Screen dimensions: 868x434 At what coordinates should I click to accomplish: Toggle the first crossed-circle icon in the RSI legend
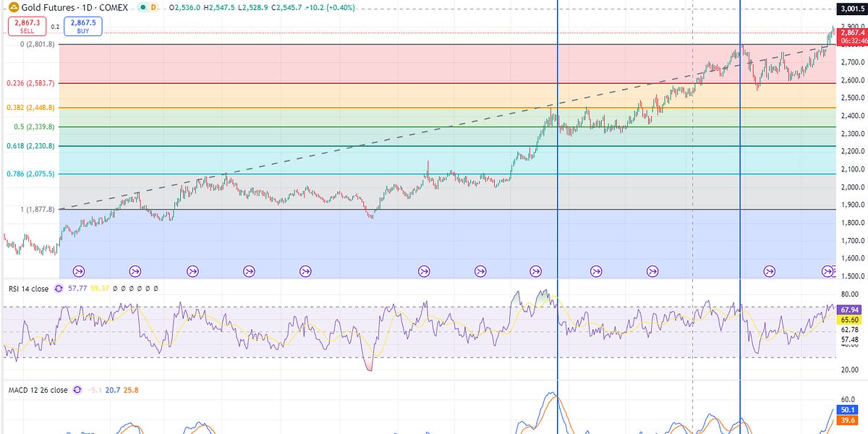click(115, 288)
